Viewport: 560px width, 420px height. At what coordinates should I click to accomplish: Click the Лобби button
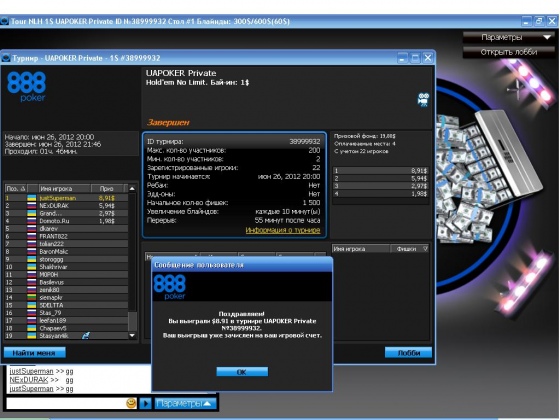pos(408,353)
